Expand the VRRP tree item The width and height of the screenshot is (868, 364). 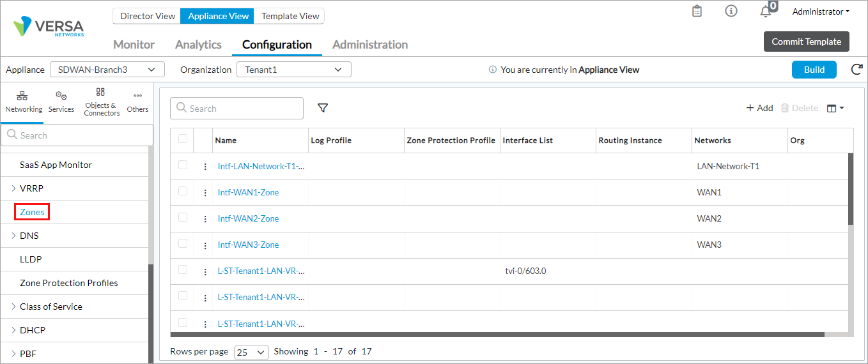click(14, 188)
